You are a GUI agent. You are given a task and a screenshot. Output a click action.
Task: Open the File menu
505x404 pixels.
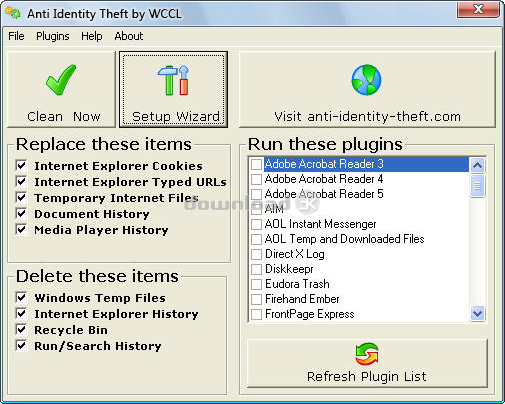(x=16, y=36)
